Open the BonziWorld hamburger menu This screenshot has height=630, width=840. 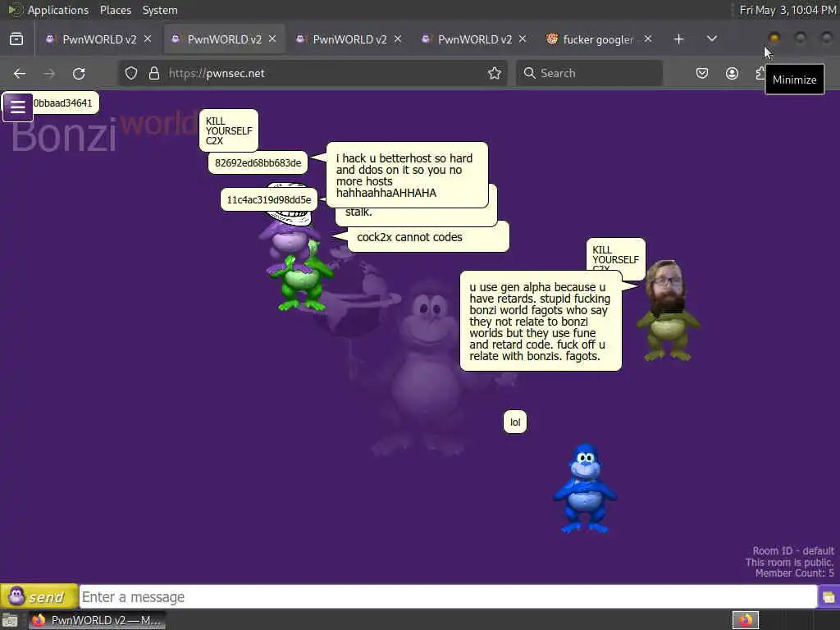(18, 107)
